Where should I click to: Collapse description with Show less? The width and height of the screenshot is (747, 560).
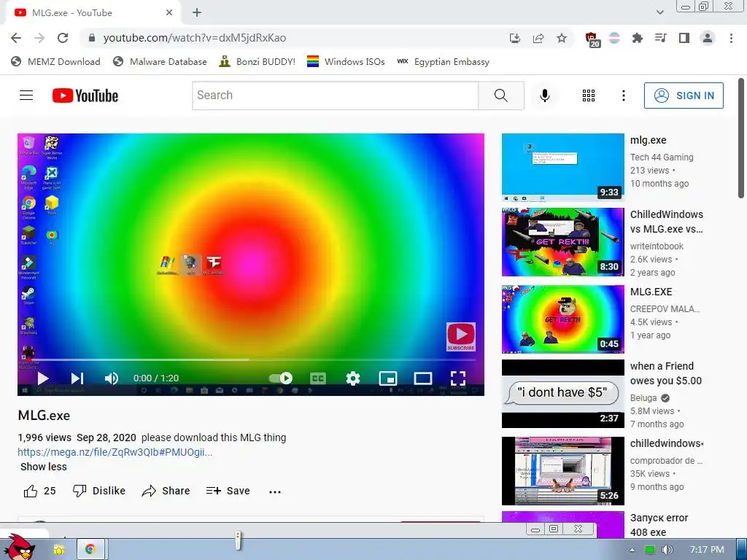tap(43, 467)
